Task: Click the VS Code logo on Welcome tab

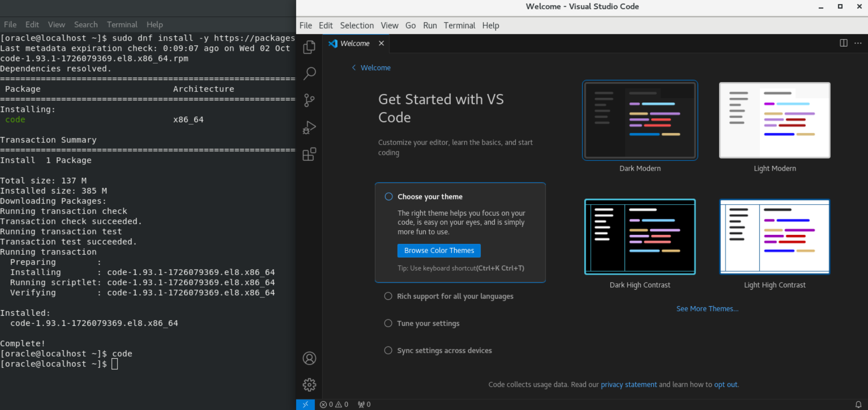Action: coord(333,43)
